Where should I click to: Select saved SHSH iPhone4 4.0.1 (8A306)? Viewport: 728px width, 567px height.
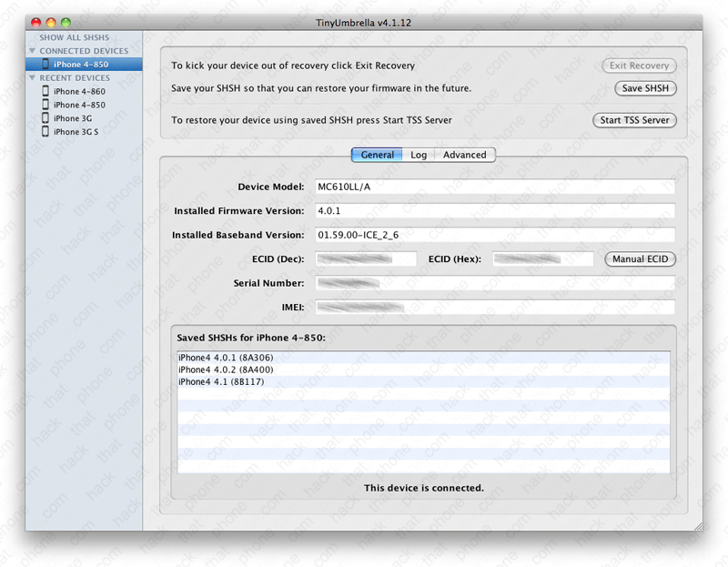pos(225,359)
